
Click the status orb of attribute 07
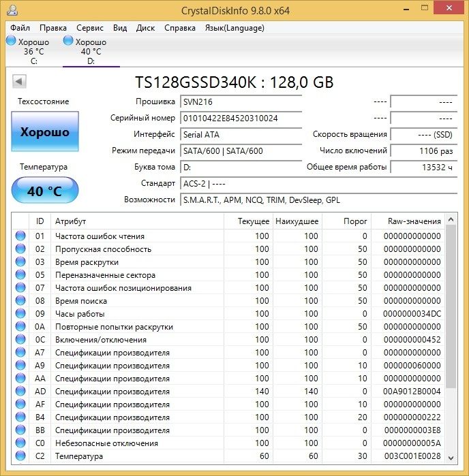tap(20, 288)
